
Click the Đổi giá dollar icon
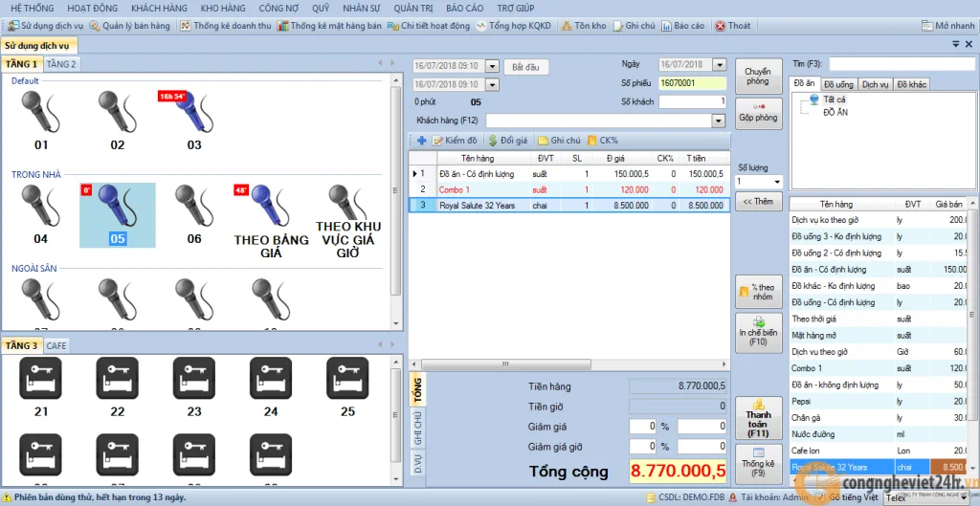(493, 141)
